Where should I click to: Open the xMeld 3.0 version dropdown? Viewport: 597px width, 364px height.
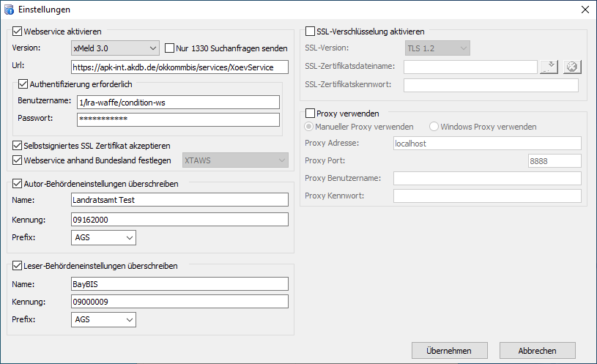115,48
